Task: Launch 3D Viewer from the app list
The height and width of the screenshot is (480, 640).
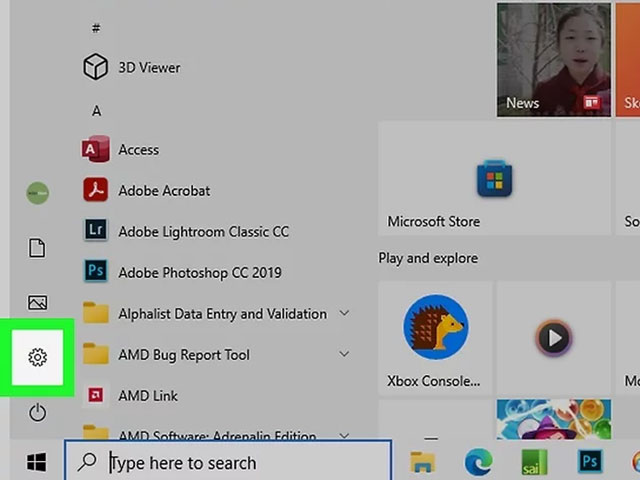Action: point(132,67)
